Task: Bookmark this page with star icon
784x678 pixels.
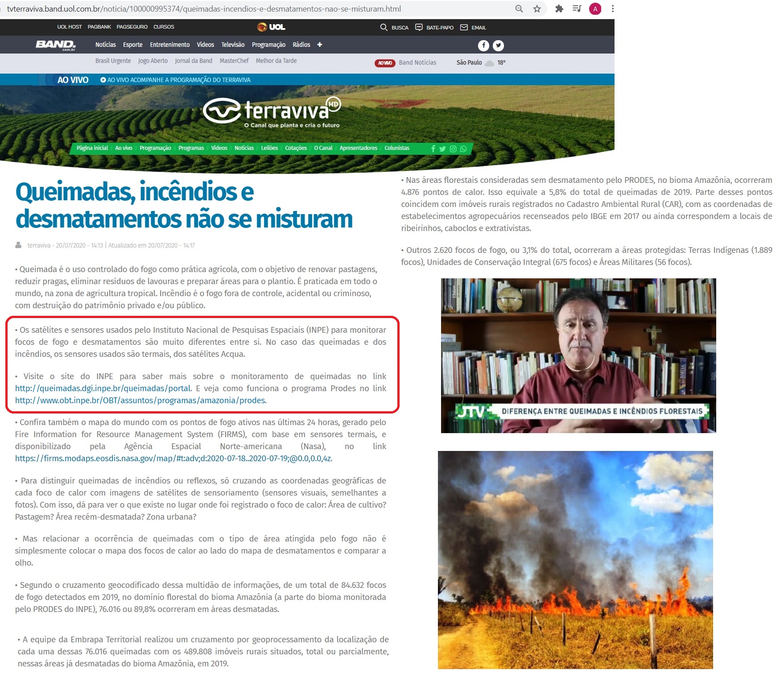Action: tap(537, 9)
